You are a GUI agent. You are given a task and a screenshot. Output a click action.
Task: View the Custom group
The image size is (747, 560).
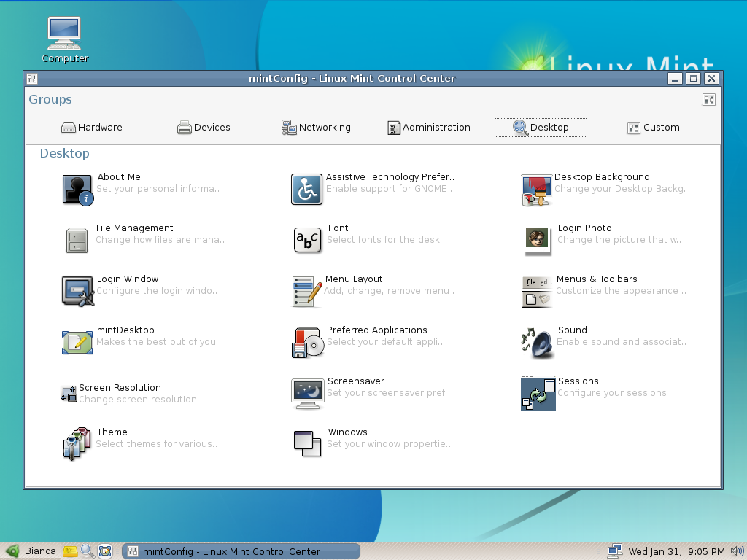coord(653,128)
